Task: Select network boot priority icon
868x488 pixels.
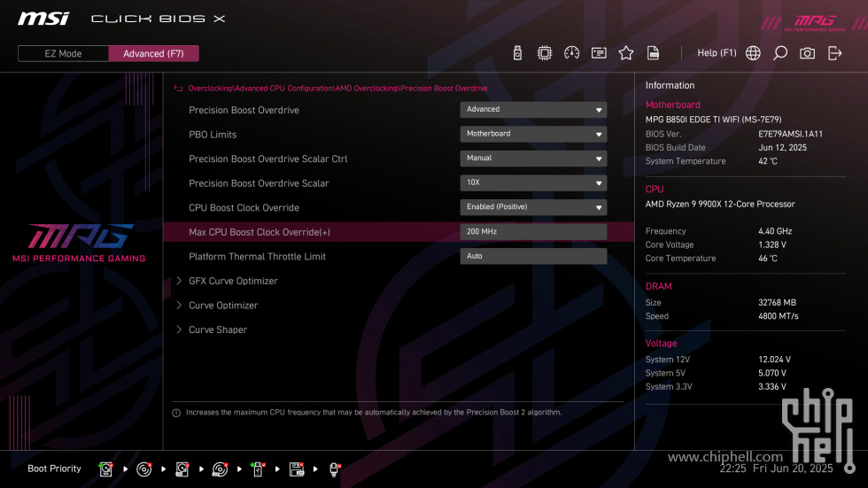Action: click(x=335, y=469)
